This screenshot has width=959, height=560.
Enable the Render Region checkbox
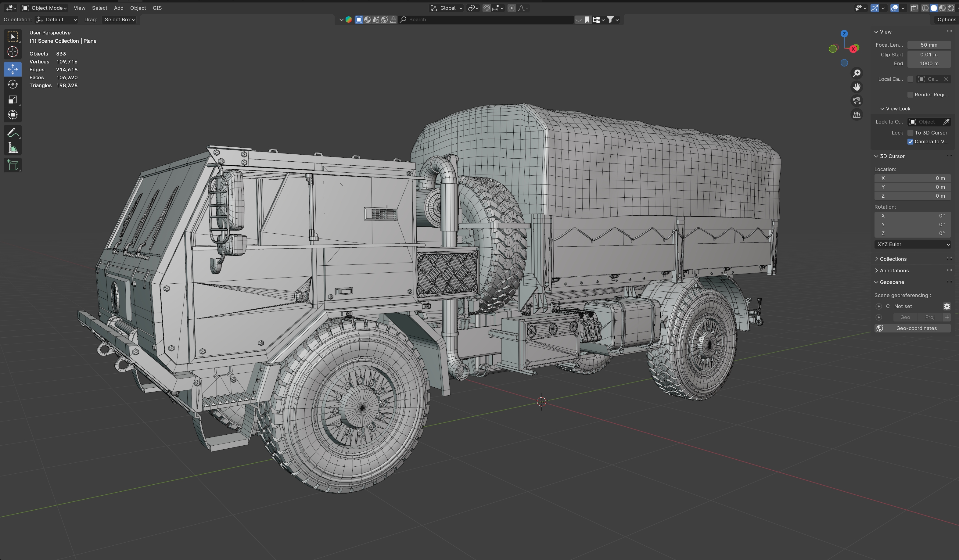[910, 95]
